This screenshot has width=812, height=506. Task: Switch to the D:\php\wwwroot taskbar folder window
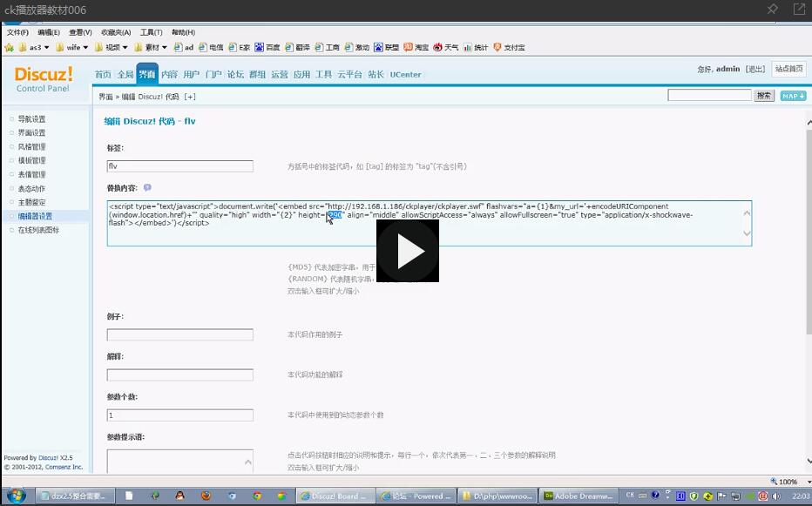[x=497, y=496]
